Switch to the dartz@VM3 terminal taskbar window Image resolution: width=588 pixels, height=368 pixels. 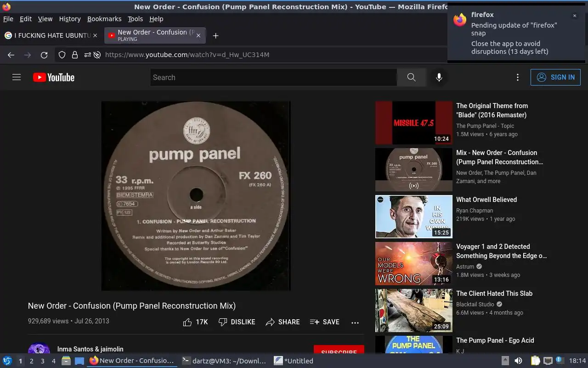tap(224, 361)
